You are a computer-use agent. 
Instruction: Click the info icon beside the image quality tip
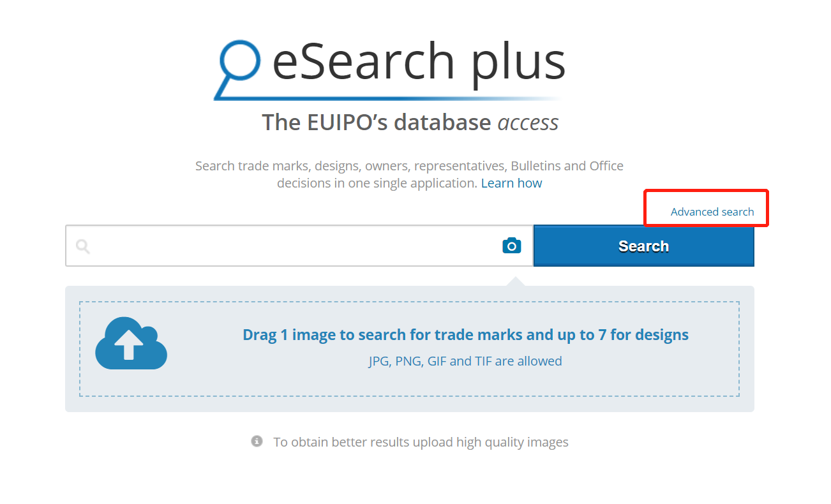click(x=257, y=441)
